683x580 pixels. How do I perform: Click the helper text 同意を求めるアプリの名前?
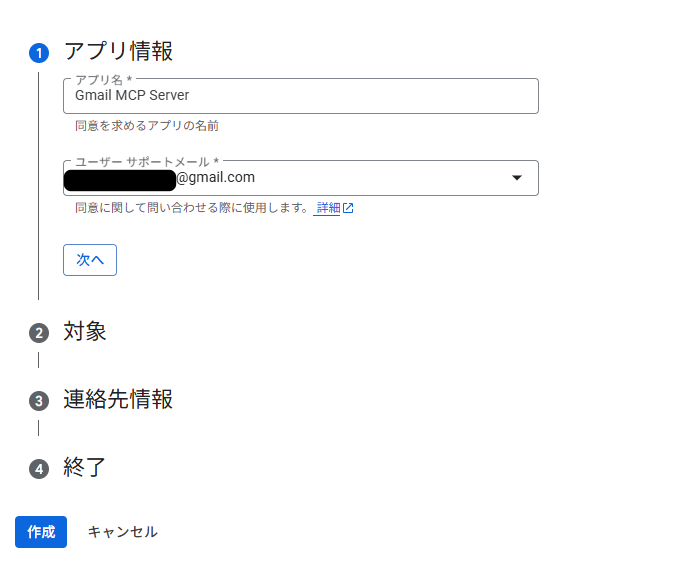(x=147, y=126)
